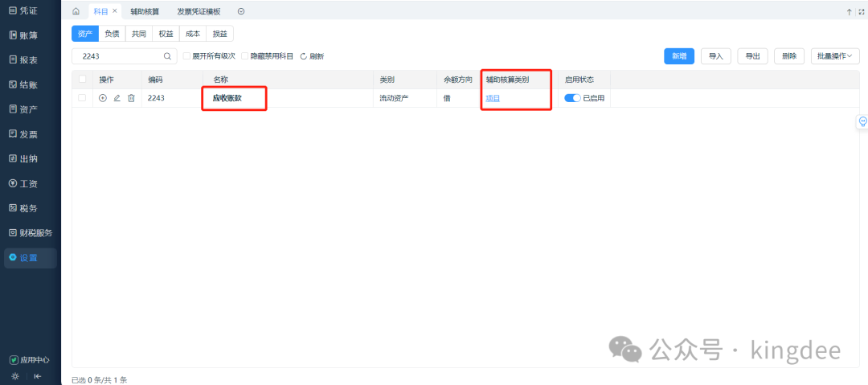Select the 损益 category tab

219,34
